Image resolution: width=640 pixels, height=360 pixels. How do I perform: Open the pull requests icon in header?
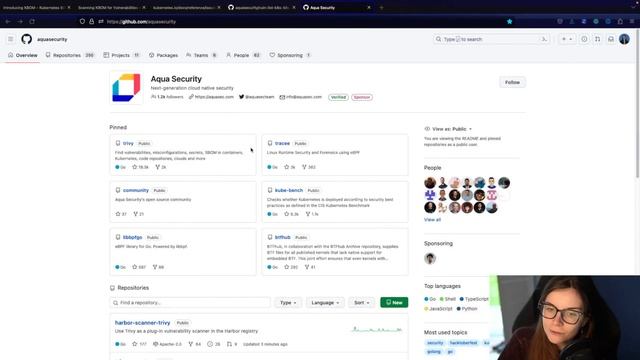[x=598, y=39]
